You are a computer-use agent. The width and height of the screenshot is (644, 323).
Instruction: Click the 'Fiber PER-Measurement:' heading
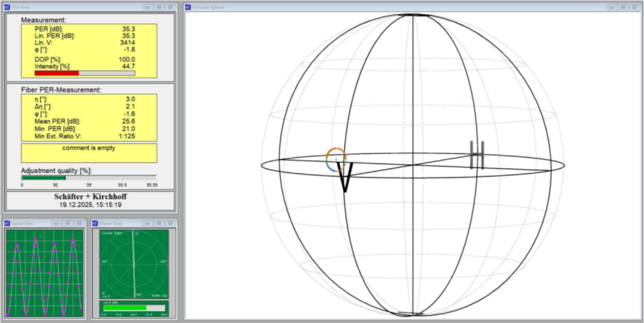61,90
